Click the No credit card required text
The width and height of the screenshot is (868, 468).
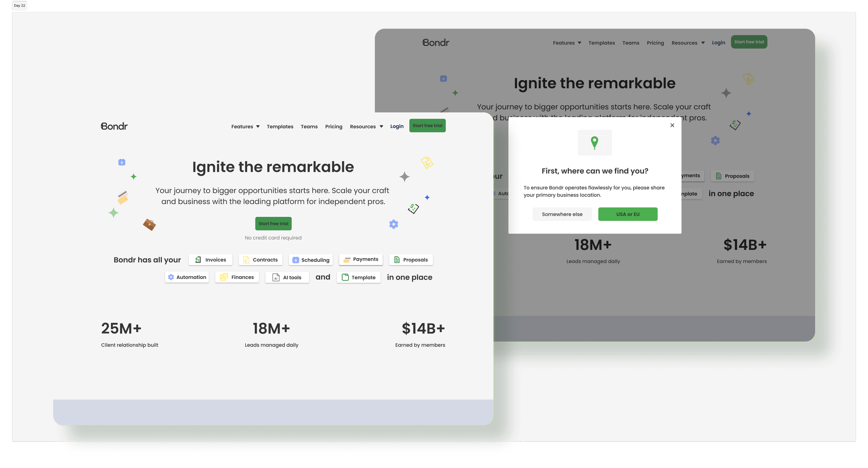pos(273,238)
